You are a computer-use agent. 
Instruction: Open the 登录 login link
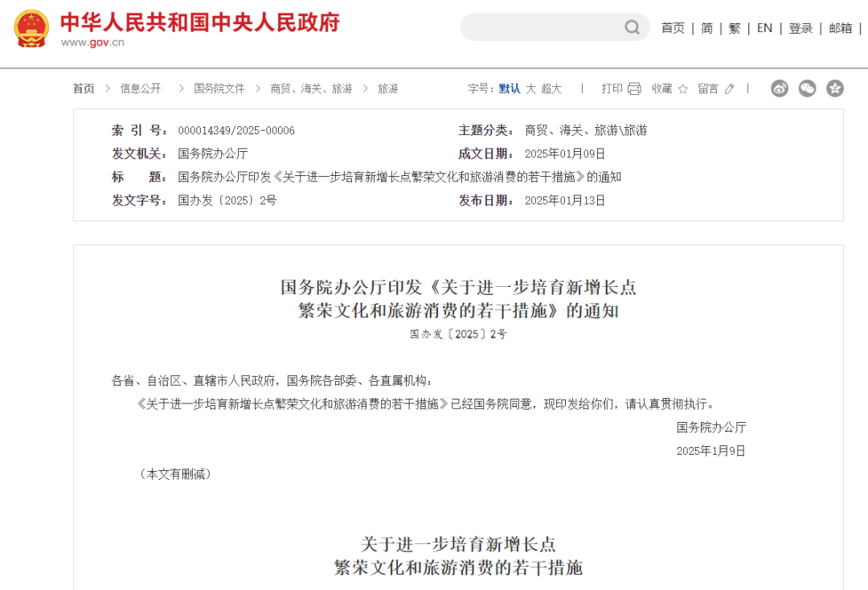click(800, 27)
